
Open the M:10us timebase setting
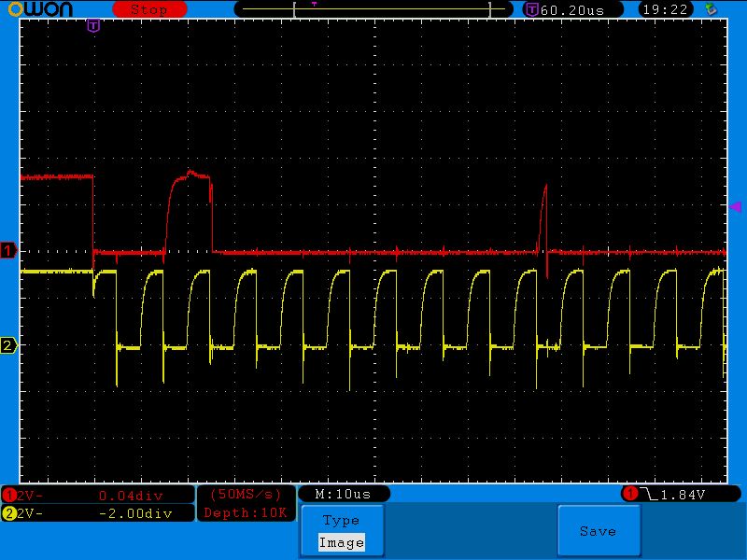343,494
